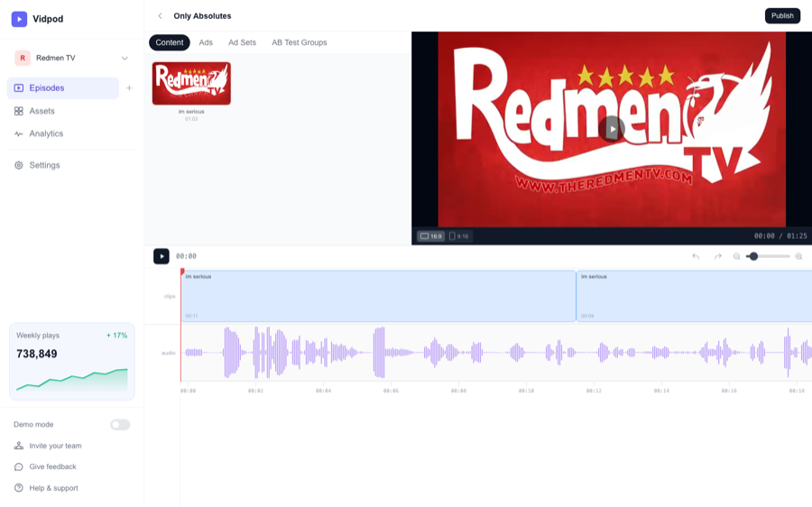Select 9:16 vertical aspect ratio

459,236
